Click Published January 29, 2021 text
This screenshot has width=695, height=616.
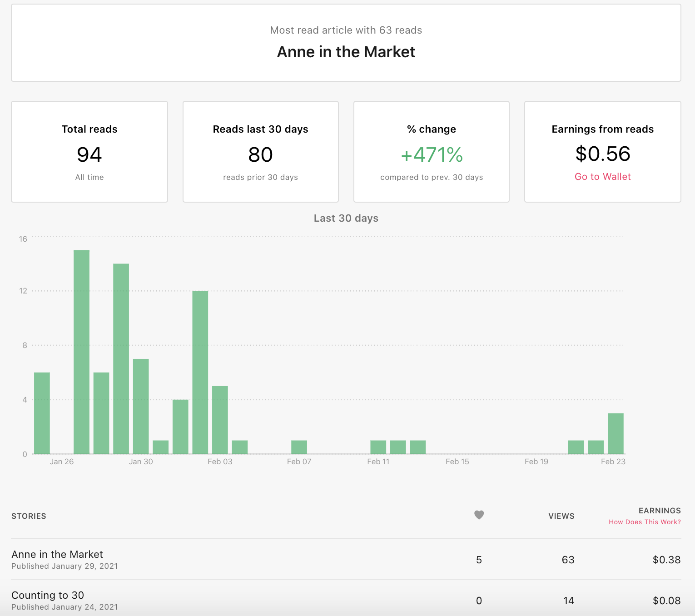tap(65, 566)
